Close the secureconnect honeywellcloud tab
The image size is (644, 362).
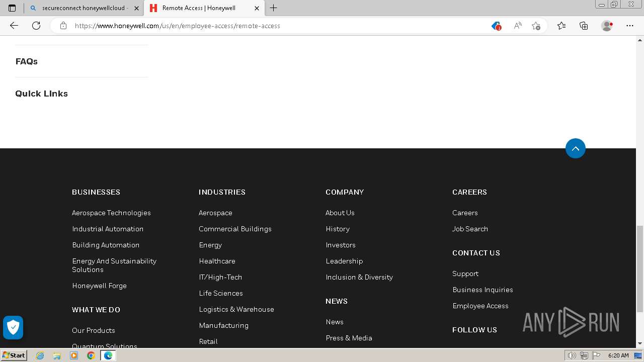click(136, 8)
